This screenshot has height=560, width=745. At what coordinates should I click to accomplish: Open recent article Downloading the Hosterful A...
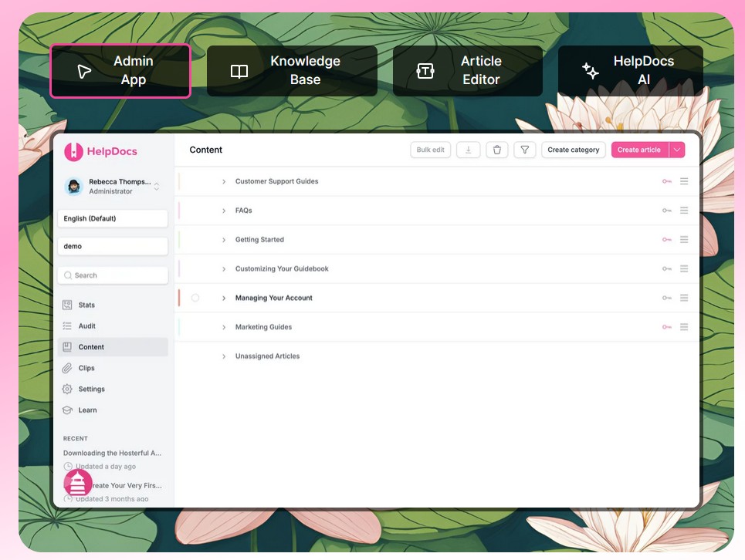tap(112, 454)
